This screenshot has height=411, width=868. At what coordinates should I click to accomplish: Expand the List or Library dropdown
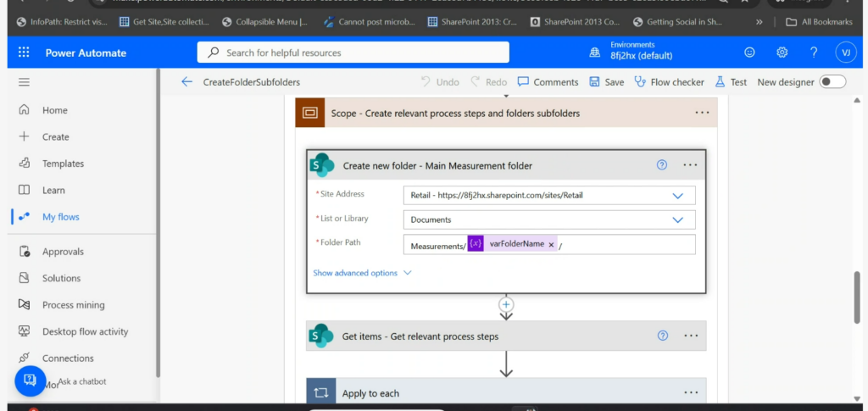677,219
